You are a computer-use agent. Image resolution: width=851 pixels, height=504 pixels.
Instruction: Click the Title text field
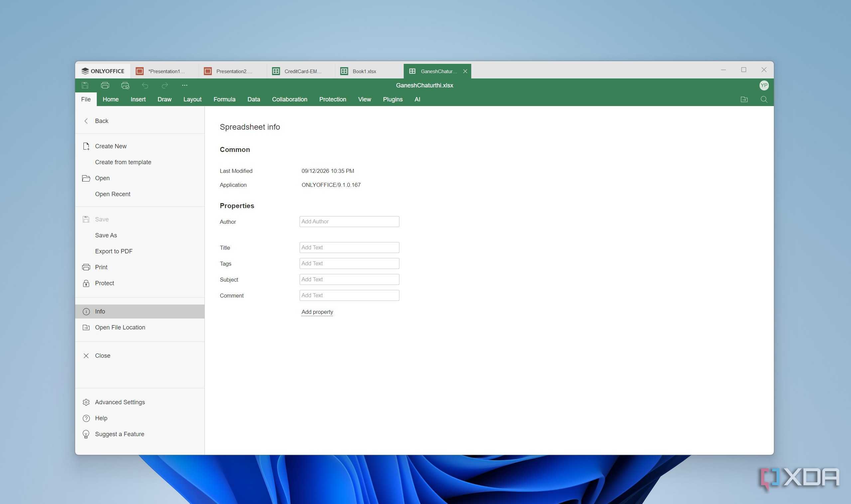click(x=349, y=248)
